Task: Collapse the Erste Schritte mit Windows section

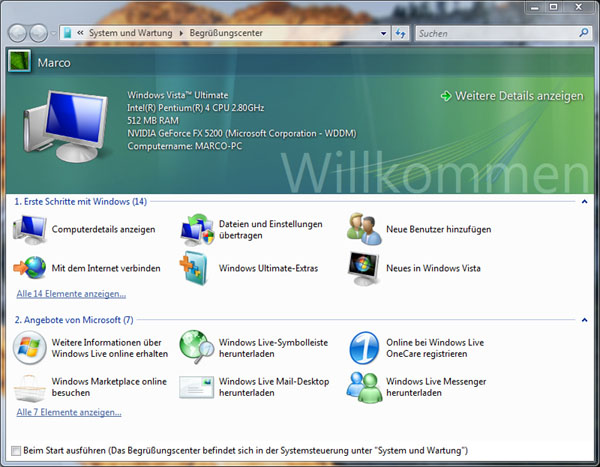Action: [584, 201]
